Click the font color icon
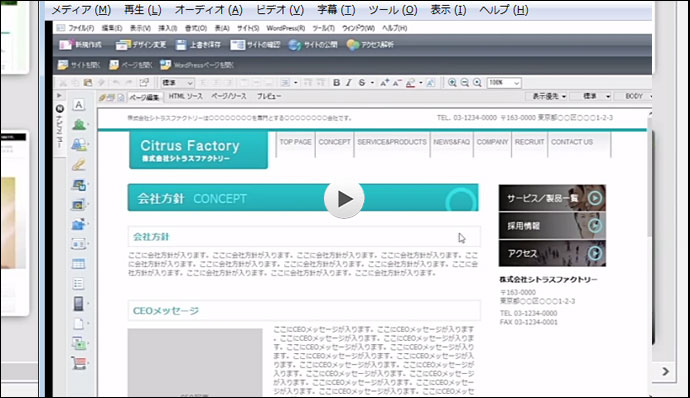The image size is (690, 398). tap(410, 82)
